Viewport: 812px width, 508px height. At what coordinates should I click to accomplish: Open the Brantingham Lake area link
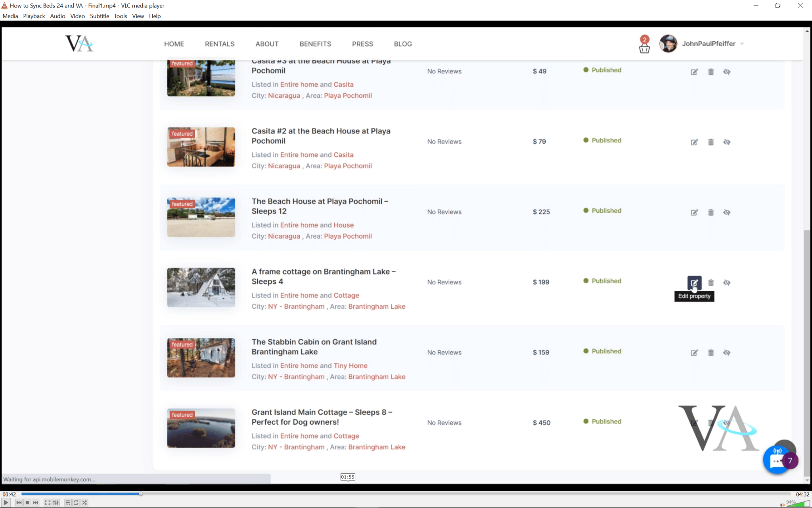click(x=376, y=306)
